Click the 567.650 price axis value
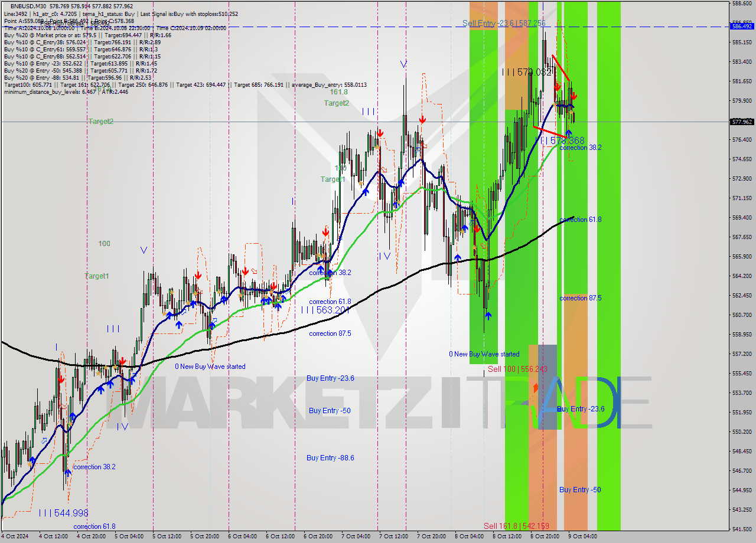Image resolution: width=756 pixels, height=543 pixels. coord(742,237)
